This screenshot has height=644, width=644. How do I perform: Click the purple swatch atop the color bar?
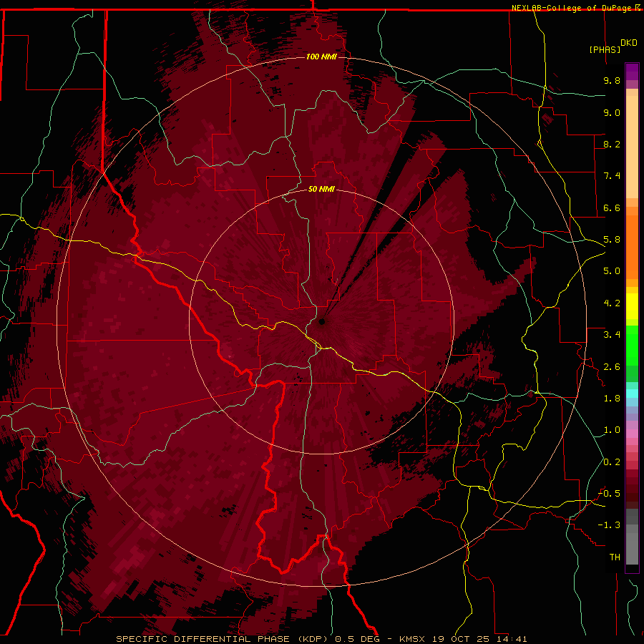[632, 72]
